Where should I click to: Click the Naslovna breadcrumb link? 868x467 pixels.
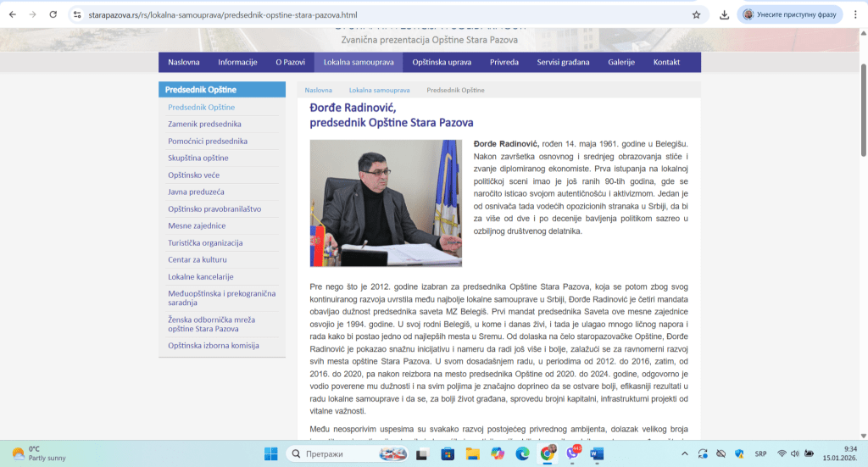click(319, 90)
